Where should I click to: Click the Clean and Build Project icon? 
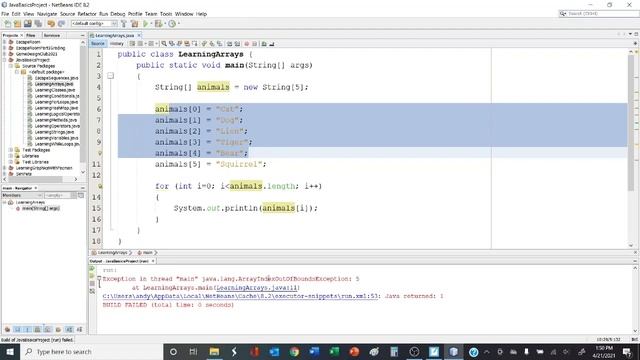[134, 24]
